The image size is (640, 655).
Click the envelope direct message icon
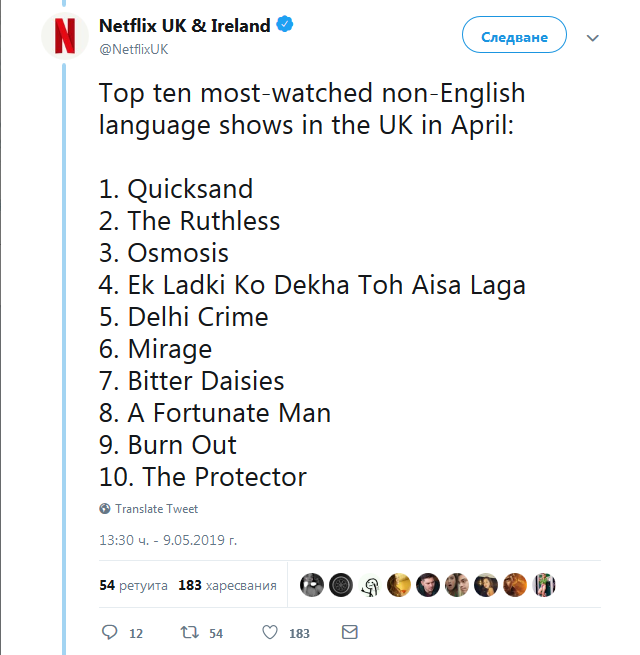(x=349, y=633)
